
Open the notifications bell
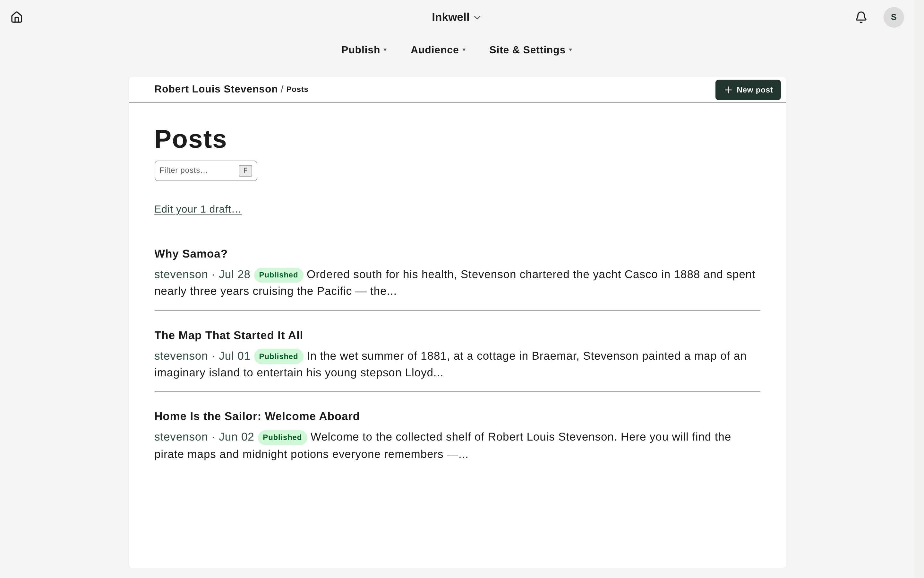pos(860,17)
